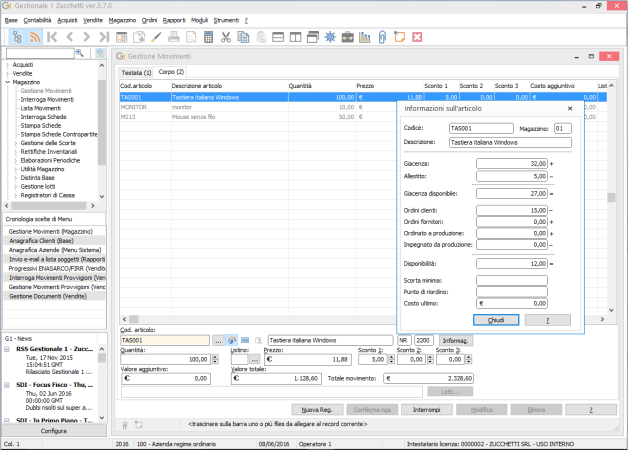The height and width of the screenshot is (450, 628).
Task: Click the scissors cut icon
Action: point(226,37)
